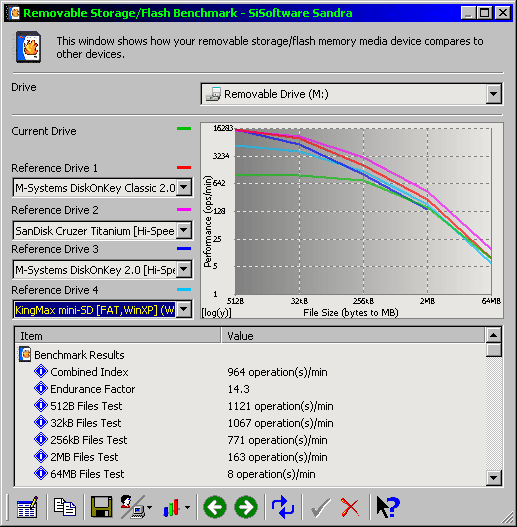Select the 256kB Files Test label
Screen dimensions: 517x527
pyautogui.click(x=89, y=440)
